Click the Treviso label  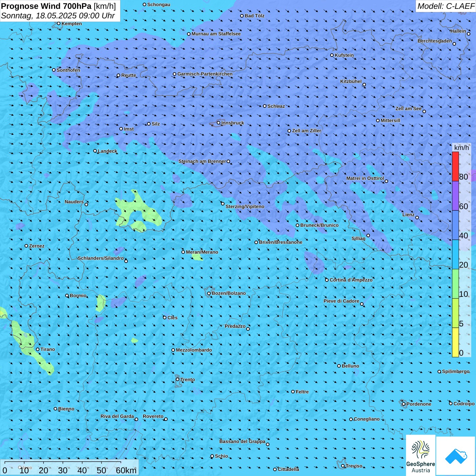[x=354, y=466]
